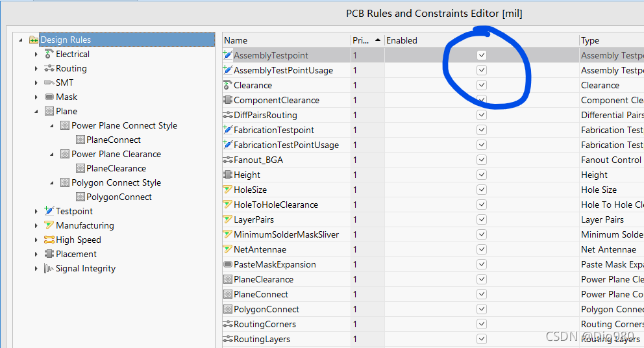644x348 pixels.
Task: Click the High Speed category icon
Action: click(x=49, y=240)
